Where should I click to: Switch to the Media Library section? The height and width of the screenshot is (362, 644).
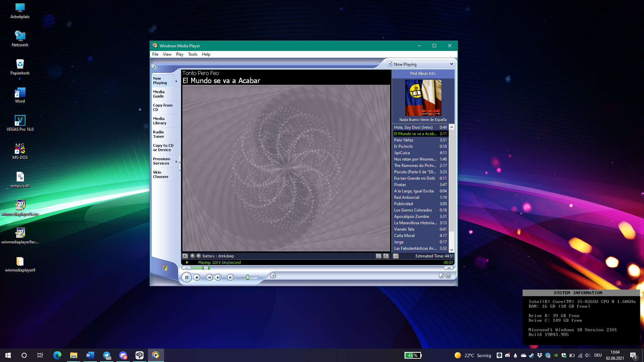click(x=161, y=121)
